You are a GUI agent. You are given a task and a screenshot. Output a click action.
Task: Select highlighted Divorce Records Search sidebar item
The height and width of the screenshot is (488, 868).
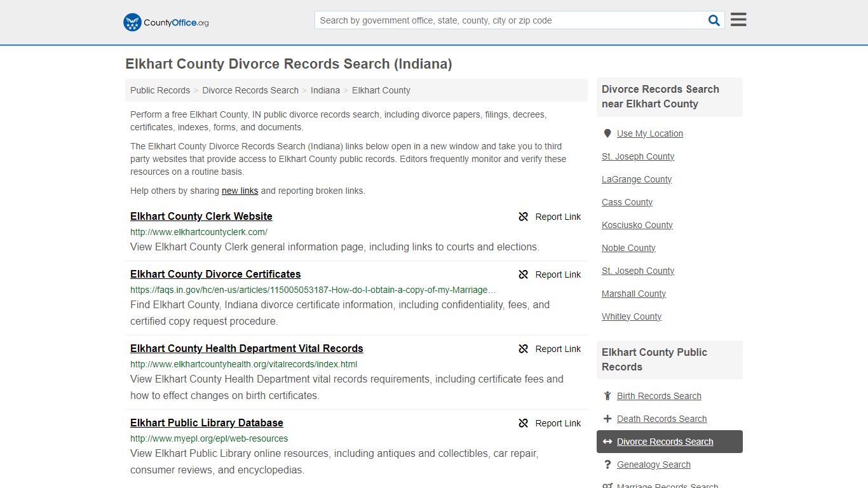tap(670, 442)
